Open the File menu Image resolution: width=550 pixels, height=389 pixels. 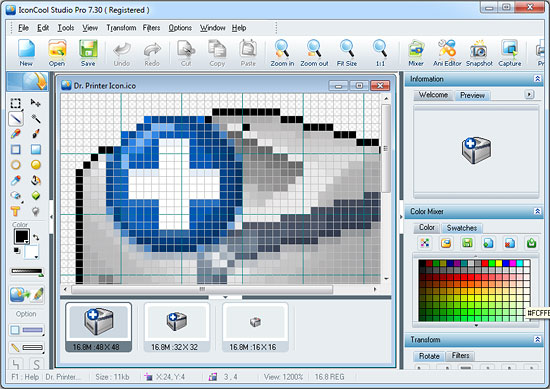pos(23,28)
